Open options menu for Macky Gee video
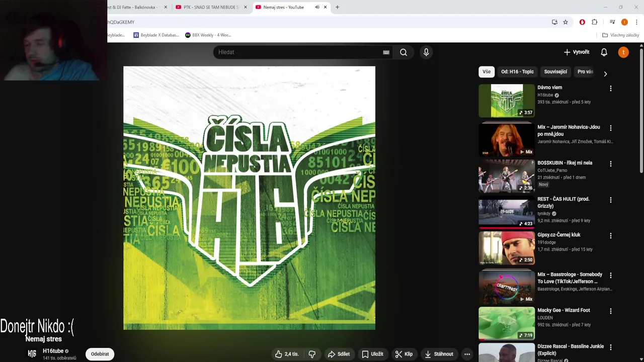Image resolution: width=644 pixels, height=362 pixels. coord(611,311)
